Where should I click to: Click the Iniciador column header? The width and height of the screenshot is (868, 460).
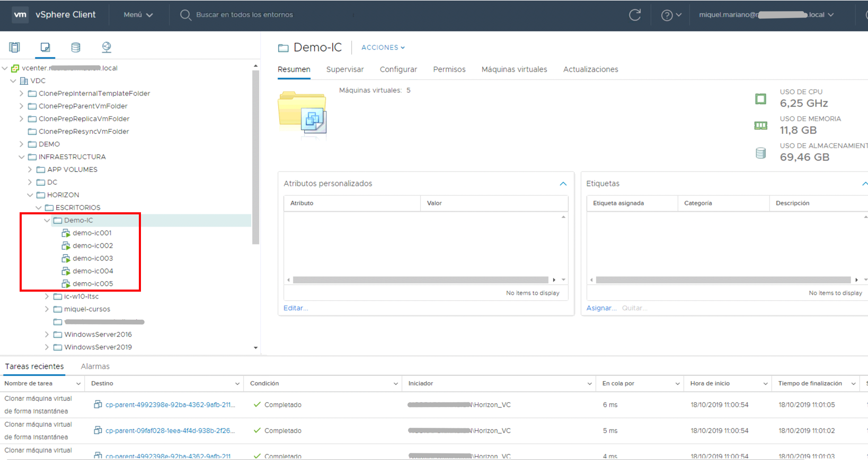[x=421, y=384]
